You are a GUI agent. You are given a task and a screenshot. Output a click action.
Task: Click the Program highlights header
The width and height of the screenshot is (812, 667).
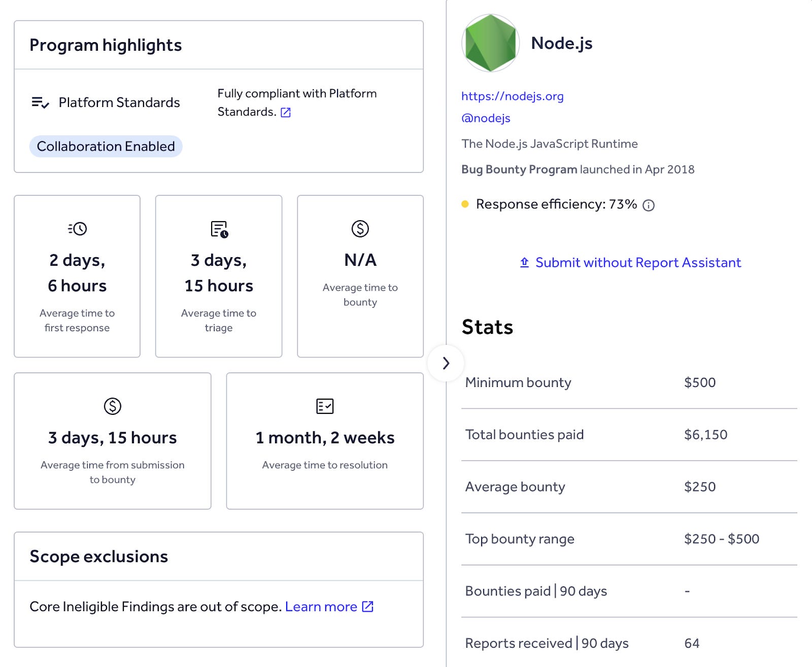106,45
